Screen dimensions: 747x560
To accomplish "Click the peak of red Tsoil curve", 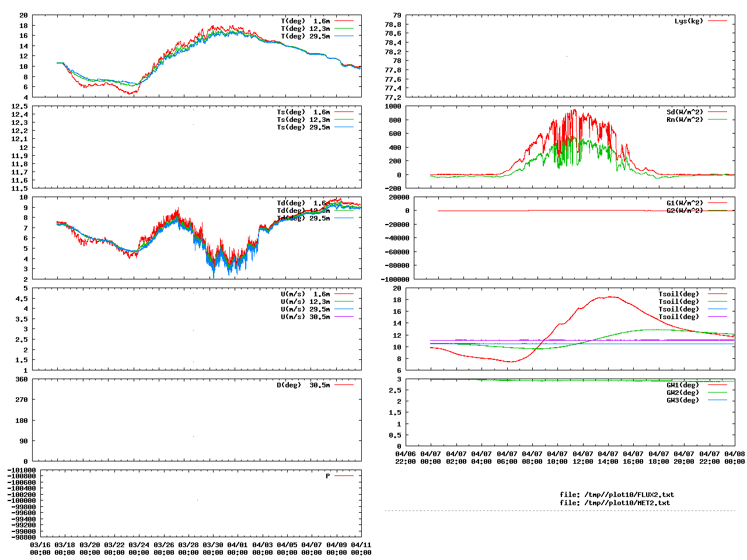I will click(610, 296).
